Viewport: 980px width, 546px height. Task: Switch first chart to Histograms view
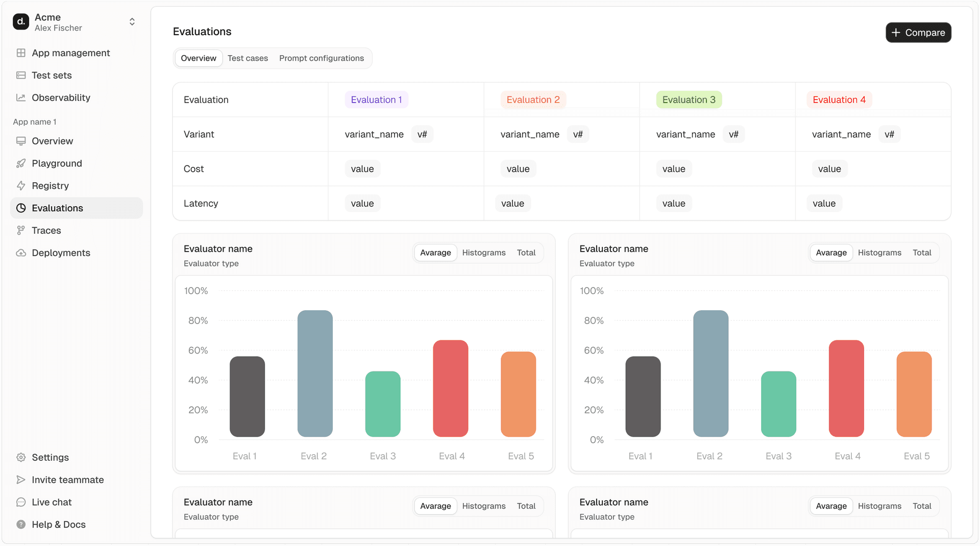pos(483,253)
